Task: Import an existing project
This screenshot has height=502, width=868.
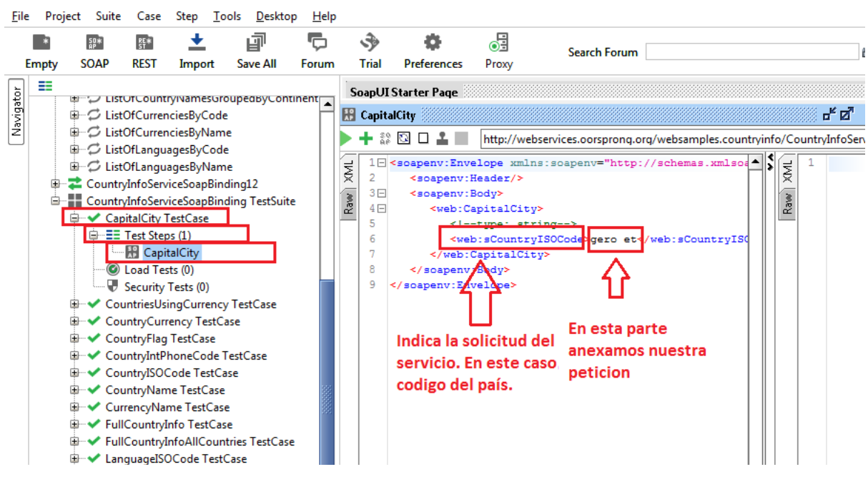Action: [196, 49]
